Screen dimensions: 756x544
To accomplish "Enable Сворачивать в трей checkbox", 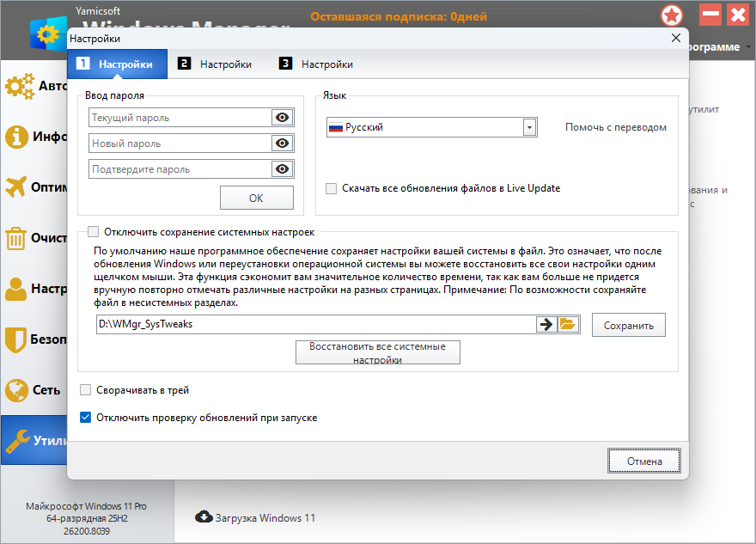I will tap(85, 390).
